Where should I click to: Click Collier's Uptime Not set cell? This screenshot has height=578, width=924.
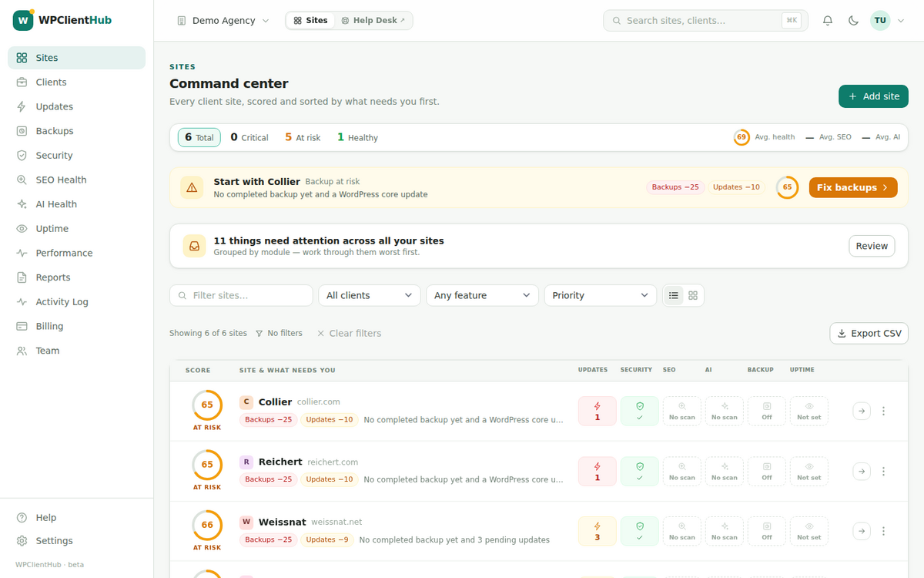point(809,411)
